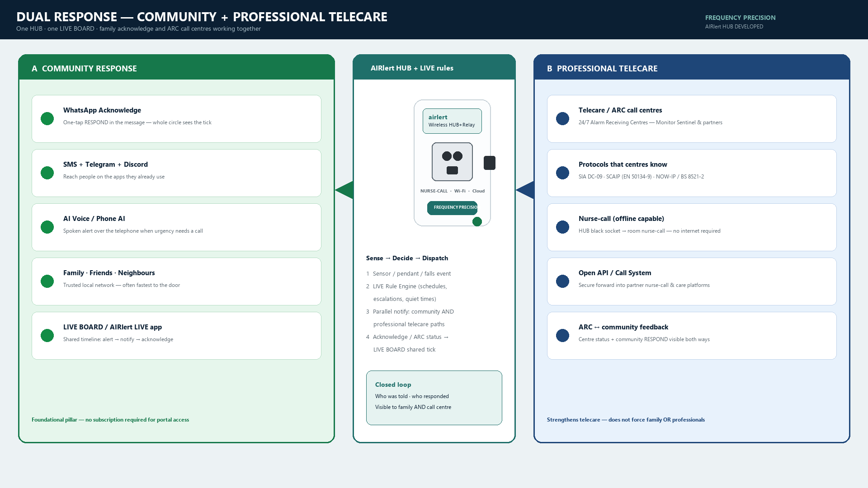Select the Telecare / ARC call centres heading
This screenshot has width=868, height=488.
pyautogui.click(x=620, y=110)
